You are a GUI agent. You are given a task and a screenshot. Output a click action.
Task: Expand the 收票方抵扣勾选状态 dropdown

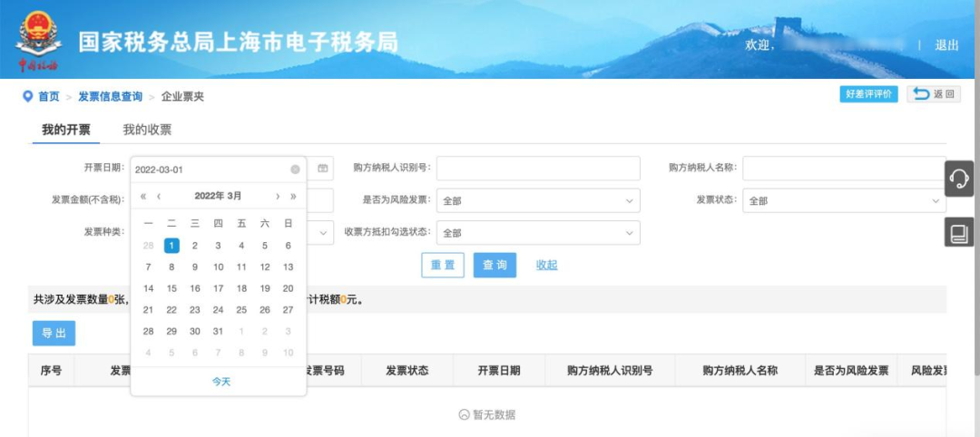pyautogui.click(x=538, y=232)
